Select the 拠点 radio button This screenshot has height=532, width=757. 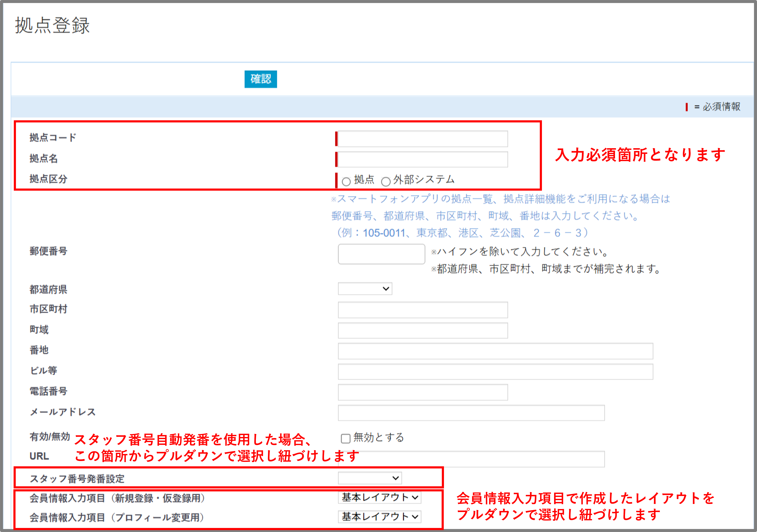click(x=346, y=181)
